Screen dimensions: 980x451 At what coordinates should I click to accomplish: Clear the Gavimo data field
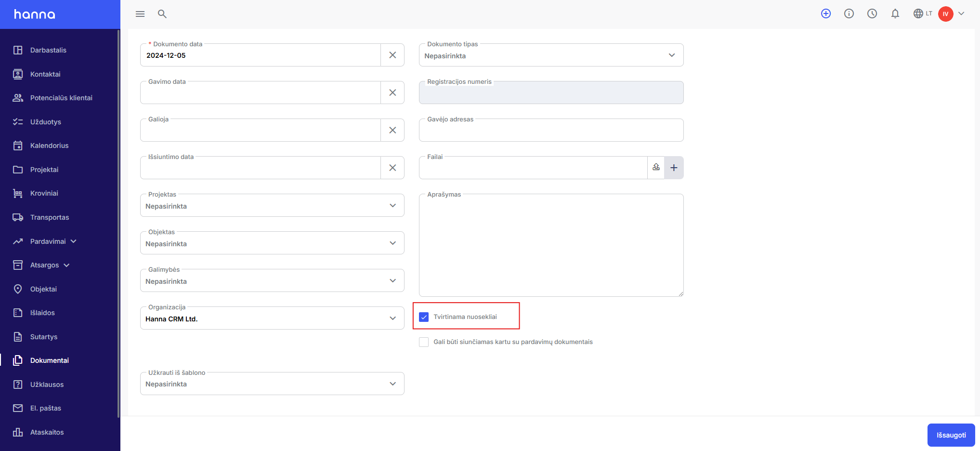[392, 93]
